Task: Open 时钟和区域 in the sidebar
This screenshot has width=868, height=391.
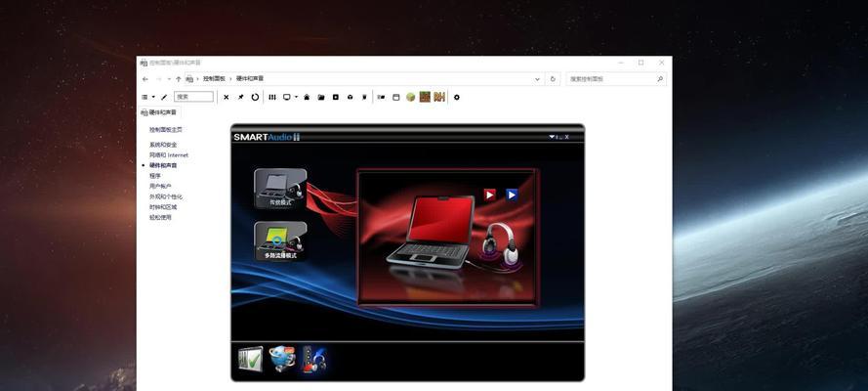Action: [x=163, y=206]
